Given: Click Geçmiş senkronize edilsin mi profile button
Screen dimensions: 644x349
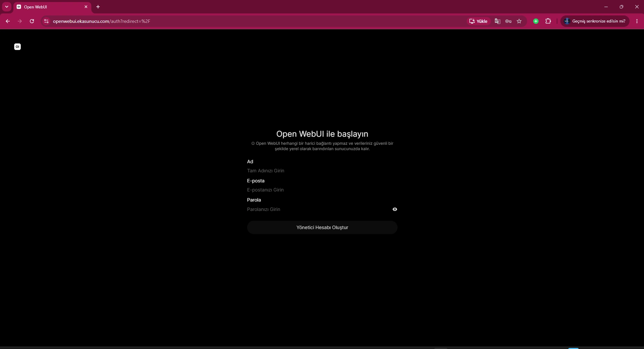Looking at the screenshot, I should 595,21.
